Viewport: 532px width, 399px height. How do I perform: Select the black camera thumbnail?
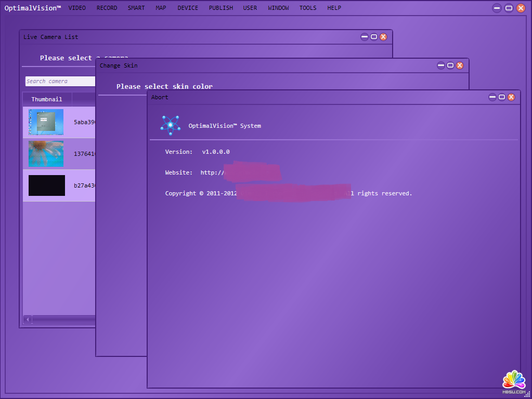click(46, 185)
